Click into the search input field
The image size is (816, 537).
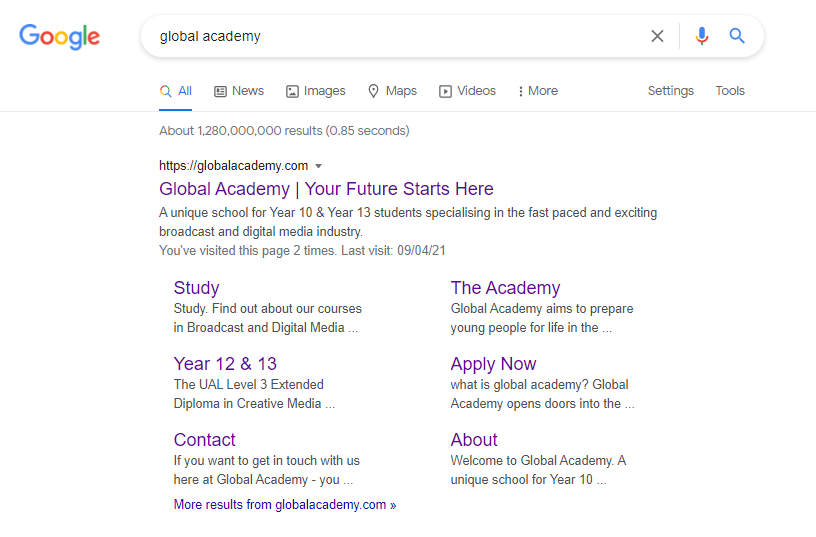[x=400, y=36]
